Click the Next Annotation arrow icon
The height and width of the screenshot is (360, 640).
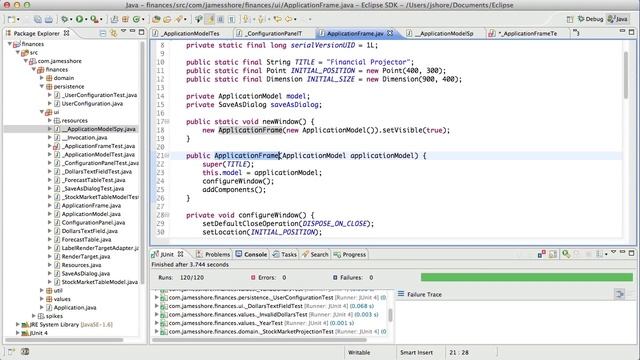click(x=246, y=19)
